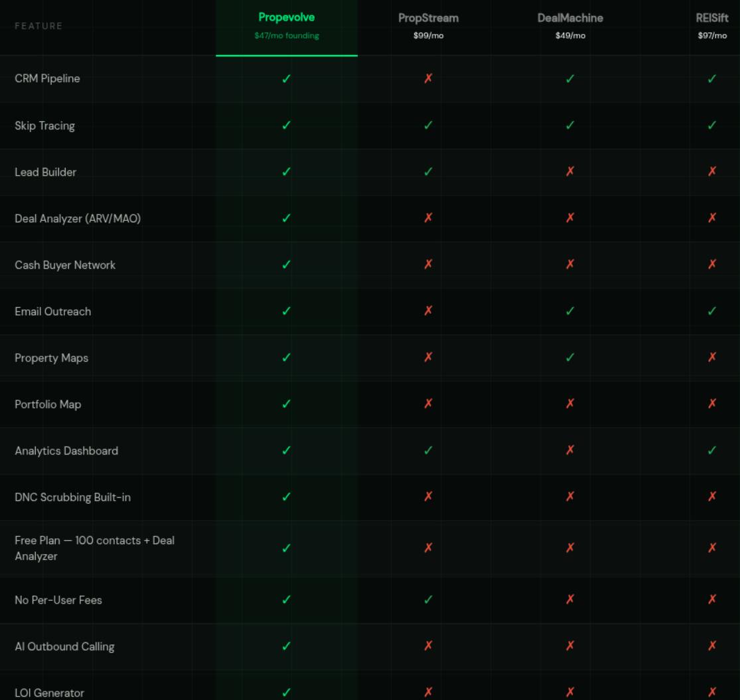Click PropStream red X for Email Outreach
The image size is (740, 700).
428,311
